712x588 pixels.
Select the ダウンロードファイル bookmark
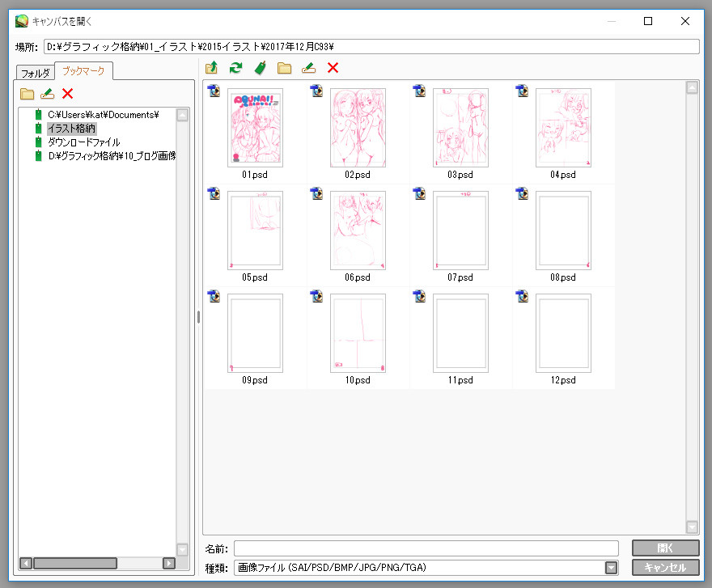click(84, 142)
